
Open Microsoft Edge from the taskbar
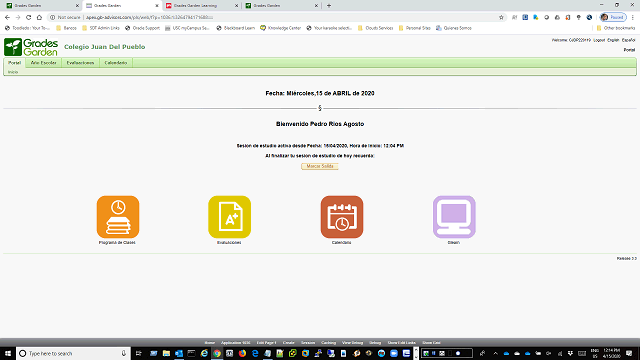(255, 353)
